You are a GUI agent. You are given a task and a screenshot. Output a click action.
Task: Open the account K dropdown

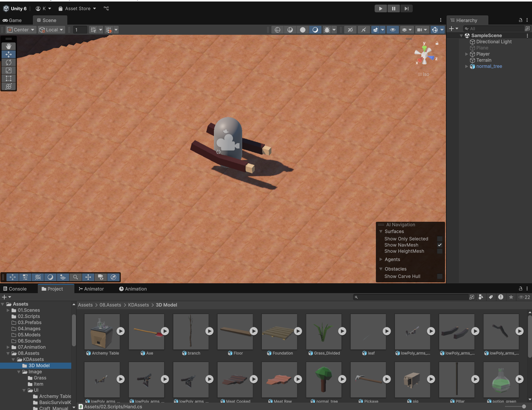click(43, 8)
